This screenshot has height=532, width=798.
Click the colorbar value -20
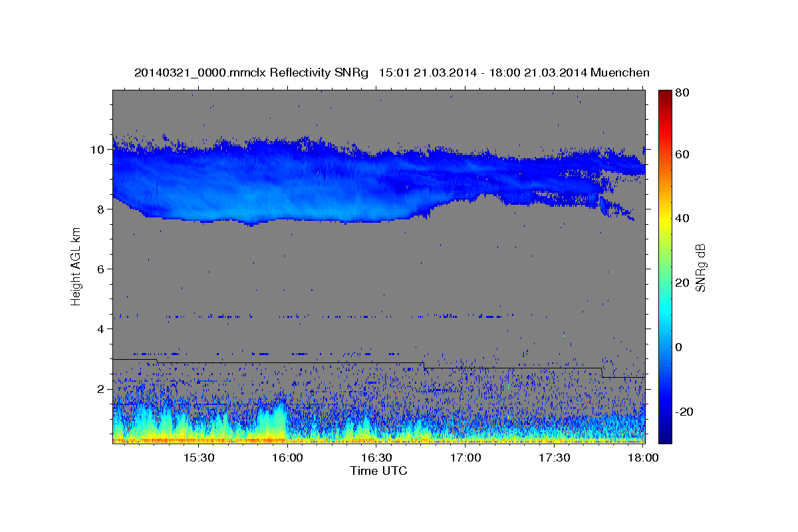(684, 412)
